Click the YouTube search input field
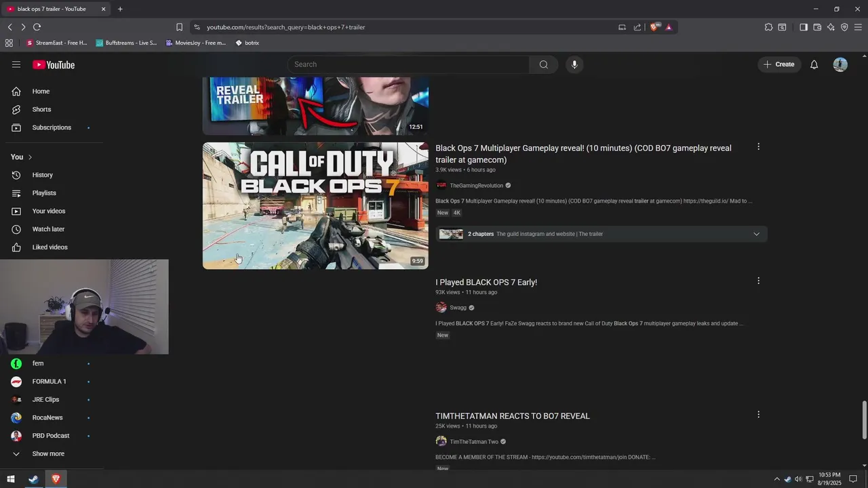Image resolution: width=868 pixels, height=488 pixels. tap(408, 64)
